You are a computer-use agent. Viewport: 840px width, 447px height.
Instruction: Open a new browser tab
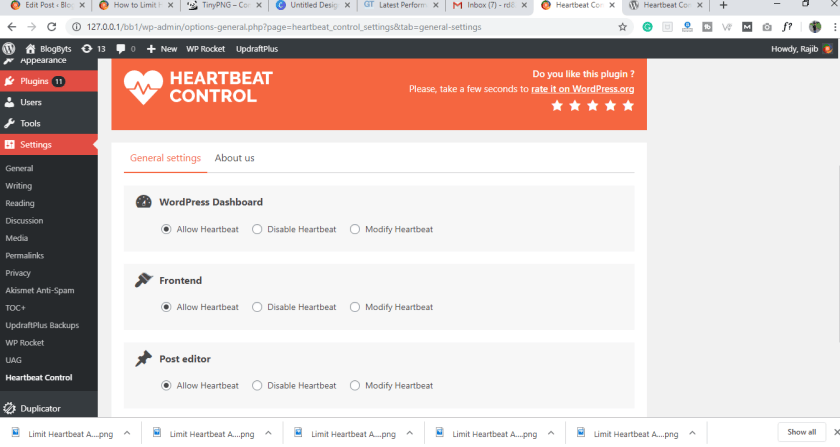[x=723, y=5]
